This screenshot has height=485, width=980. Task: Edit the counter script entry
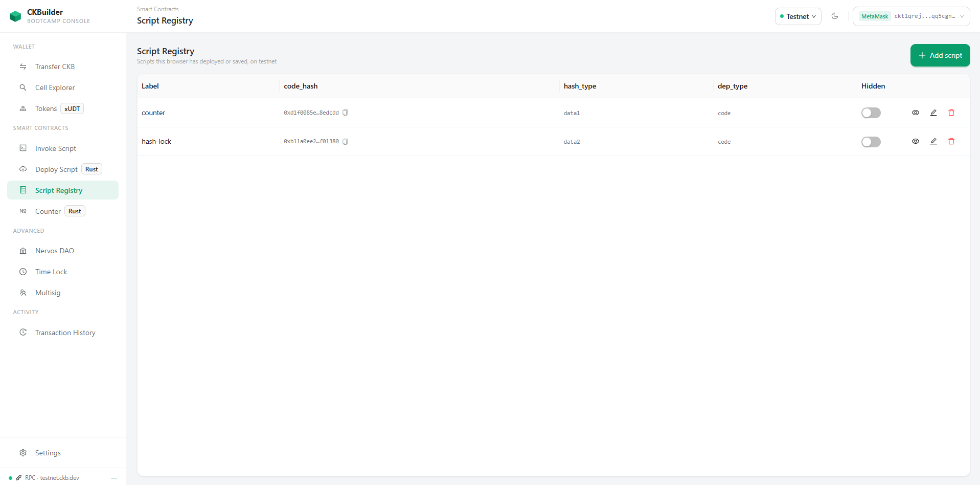(x=933, y=113)
